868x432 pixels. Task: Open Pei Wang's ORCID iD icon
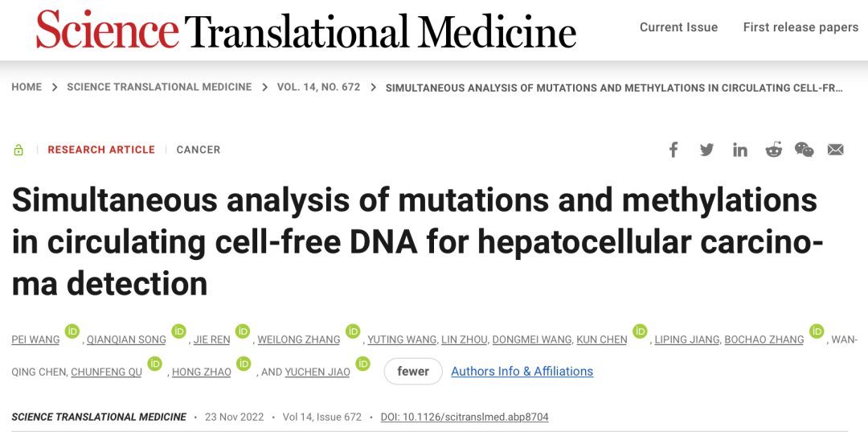click(72, 331)
